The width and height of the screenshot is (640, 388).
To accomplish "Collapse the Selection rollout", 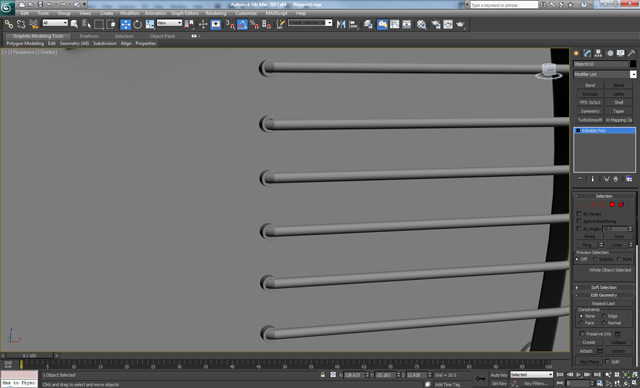I will (604, 196).
